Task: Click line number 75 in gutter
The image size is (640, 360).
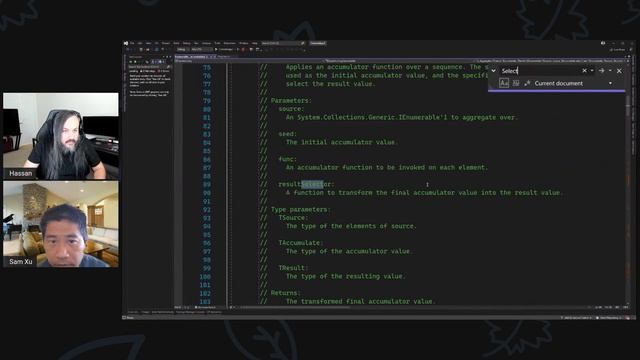Action: (207, 67)
